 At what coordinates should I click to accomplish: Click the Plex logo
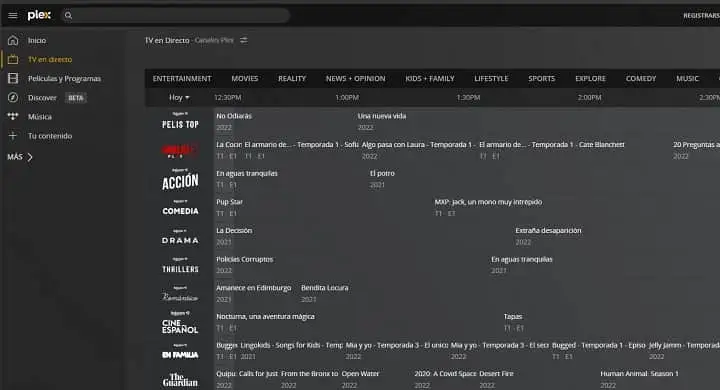39,15
